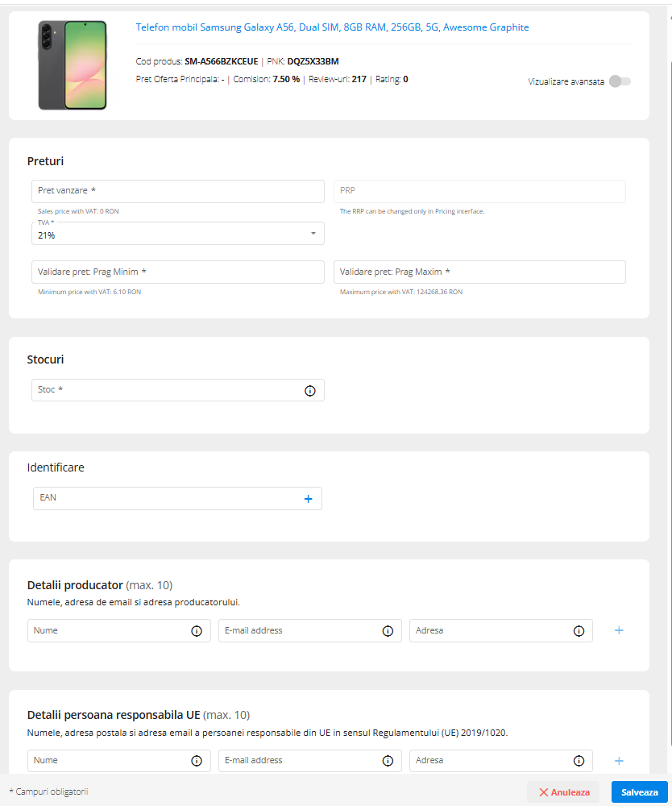672x806 pixels.
Task: Click the Pret vanzare input field
Action: point(177,191)
